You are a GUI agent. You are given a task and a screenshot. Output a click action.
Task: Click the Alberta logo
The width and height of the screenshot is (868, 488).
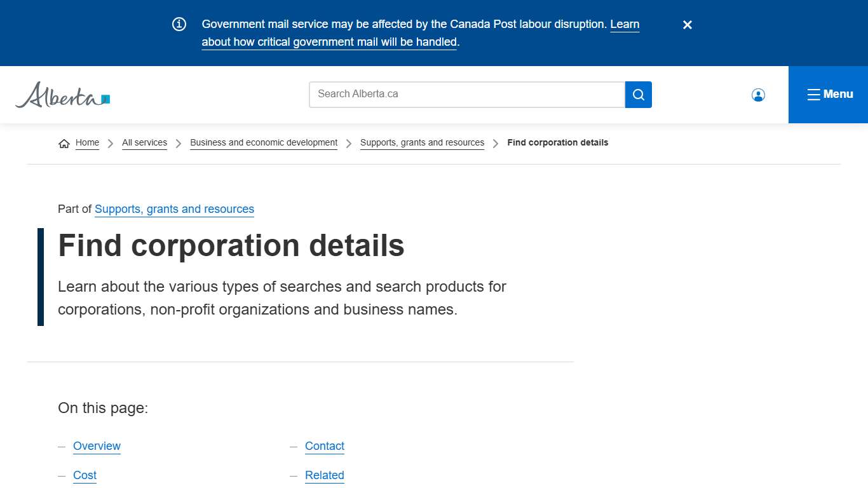62,95
